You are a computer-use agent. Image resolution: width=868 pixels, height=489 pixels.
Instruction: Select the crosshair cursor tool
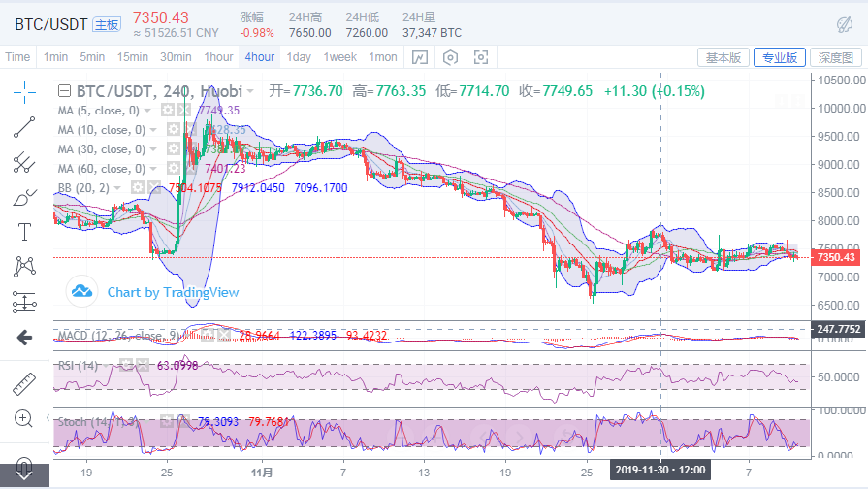coord(24,92)
